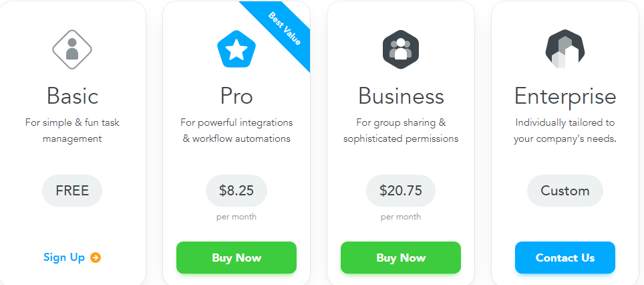This screenshot has height=285, width=644.
Task: Click the Custom pricing badge
Action: tap(565, 191)
